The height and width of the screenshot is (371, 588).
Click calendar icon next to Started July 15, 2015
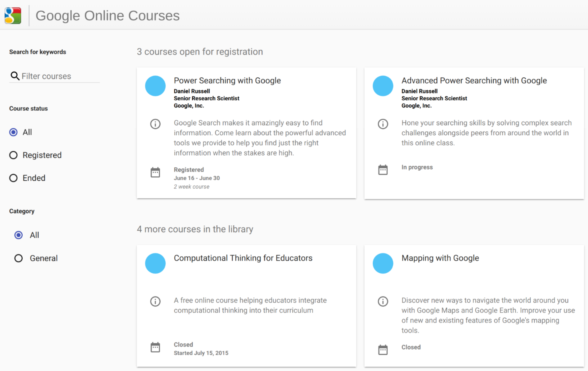click(155, 347)
